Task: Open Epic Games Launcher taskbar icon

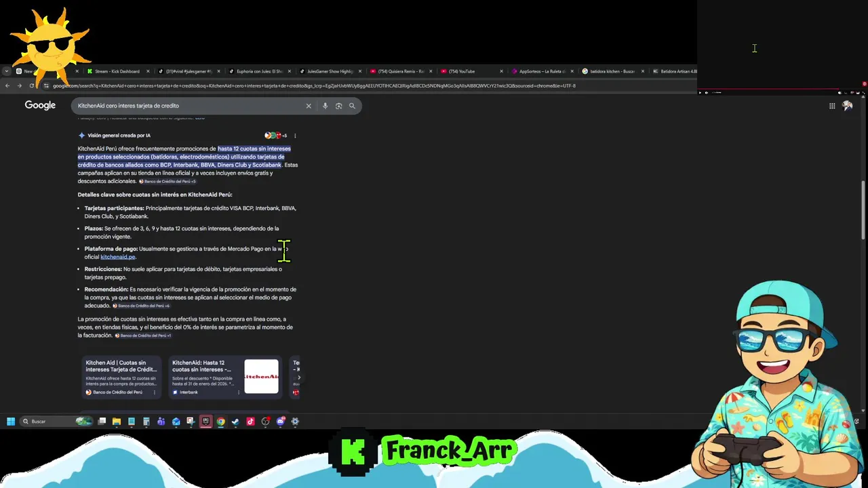Action: point(205,422)
